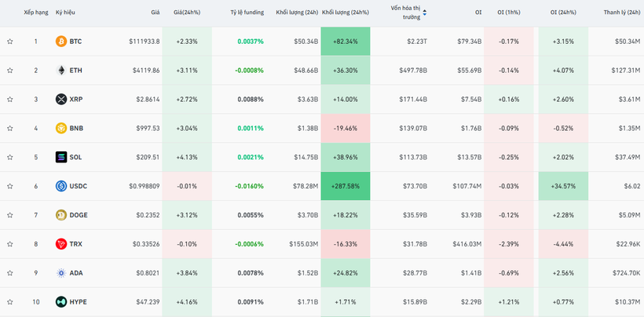Click BTC price value $111933.8
Screen dimensions: 644x317
pos(144,42)
